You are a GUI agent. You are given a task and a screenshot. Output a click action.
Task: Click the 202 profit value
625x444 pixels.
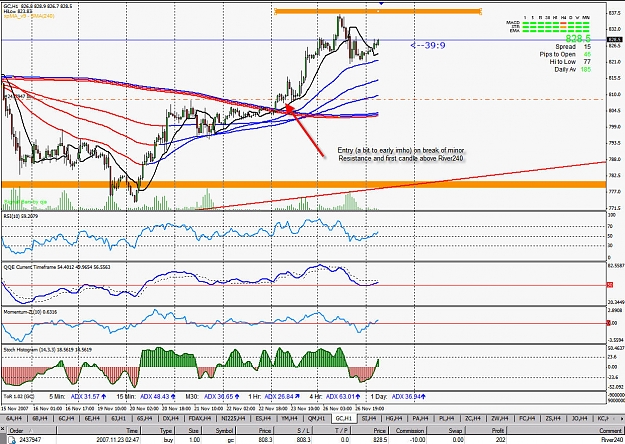pos(501,440)
